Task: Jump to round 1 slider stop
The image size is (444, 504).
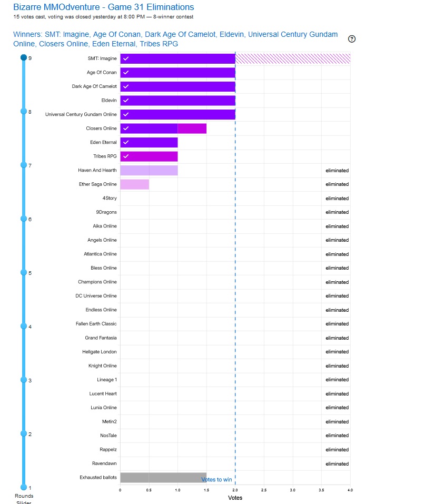Action: pyautogui.click(x=24, y=487)
